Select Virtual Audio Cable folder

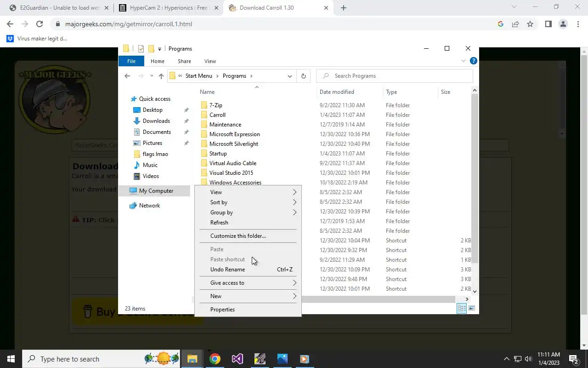232,163
